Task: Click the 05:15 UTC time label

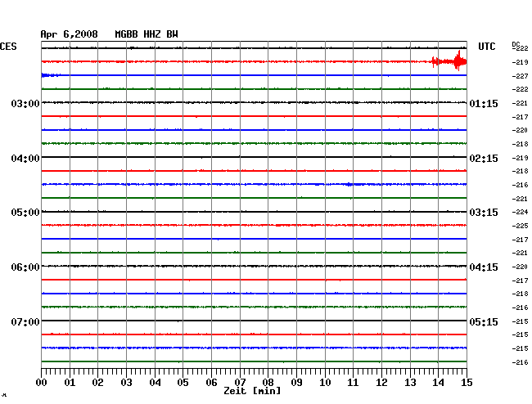Action: 484,321
